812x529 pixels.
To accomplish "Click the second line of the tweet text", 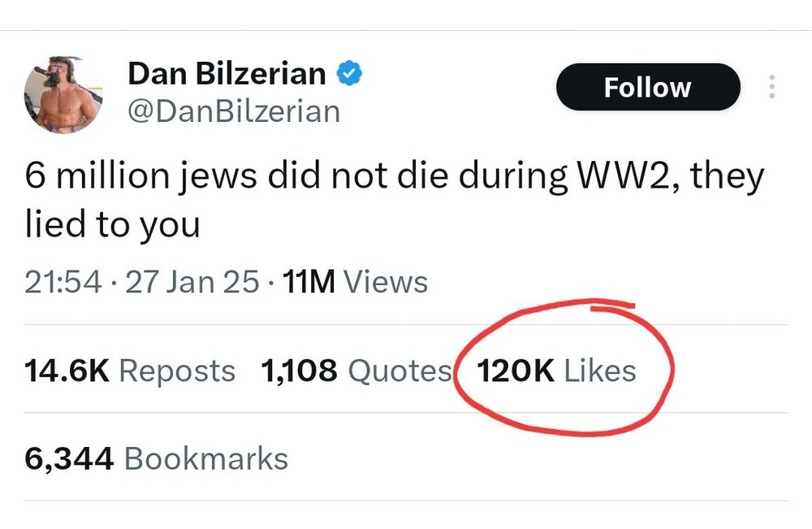I will click(112, 225).
